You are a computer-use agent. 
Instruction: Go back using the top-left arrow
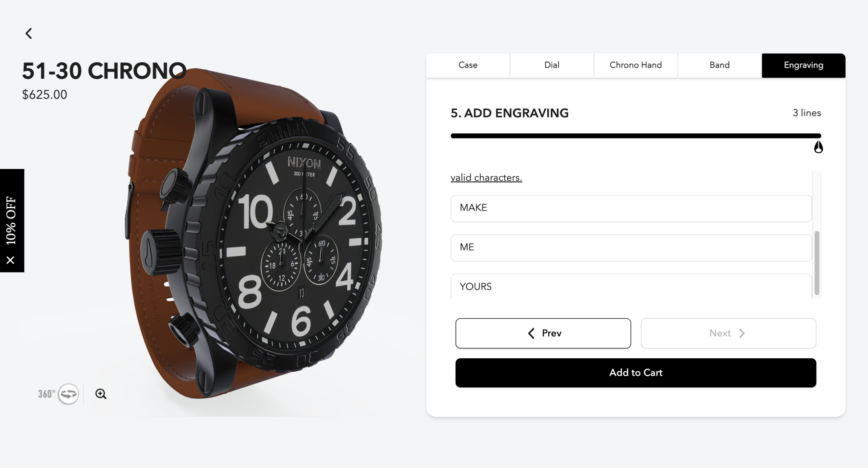click(x=29, y=33)
